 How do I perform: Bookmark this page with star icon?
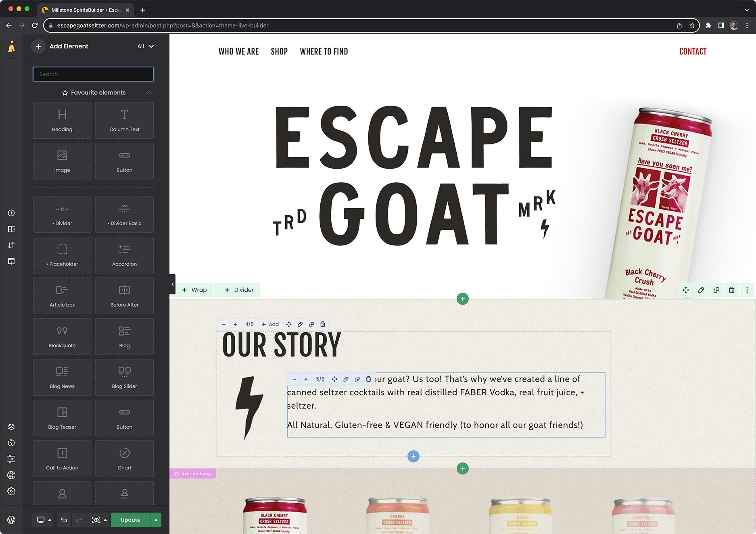692,25
